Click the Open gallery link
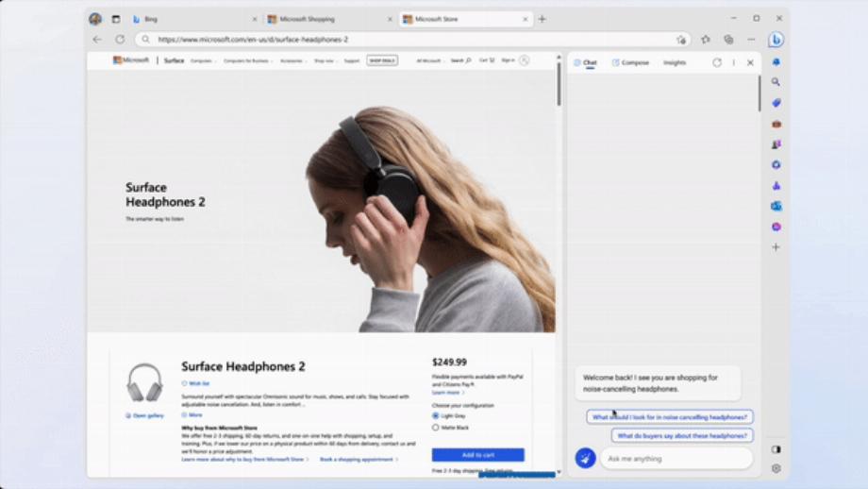 [x=145, y=415]
